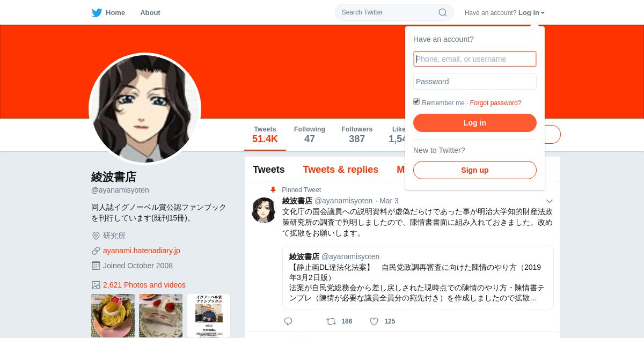
Task: Collapse the Log in dropdown caret
Action: coord(543,13)
